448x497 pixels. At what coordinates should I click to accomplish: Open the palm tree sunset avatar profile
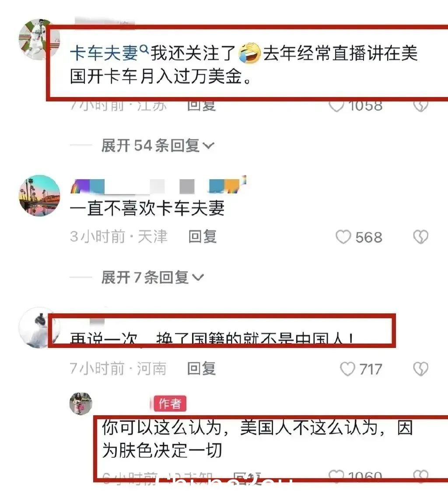(39, 195)
